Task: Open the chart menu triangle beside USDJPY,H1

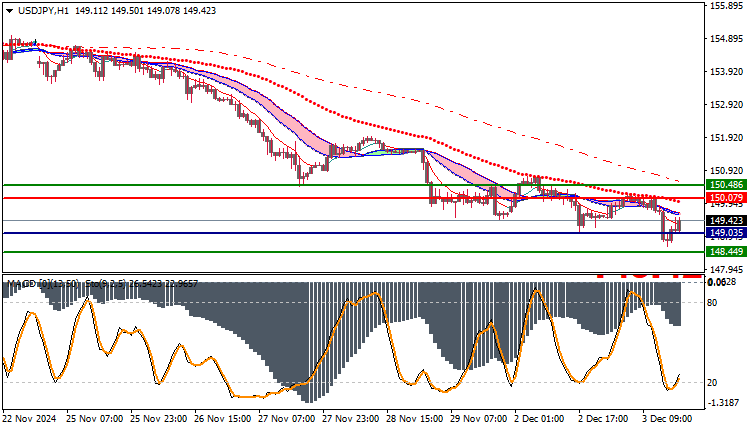Action: [x=9, y=11]
